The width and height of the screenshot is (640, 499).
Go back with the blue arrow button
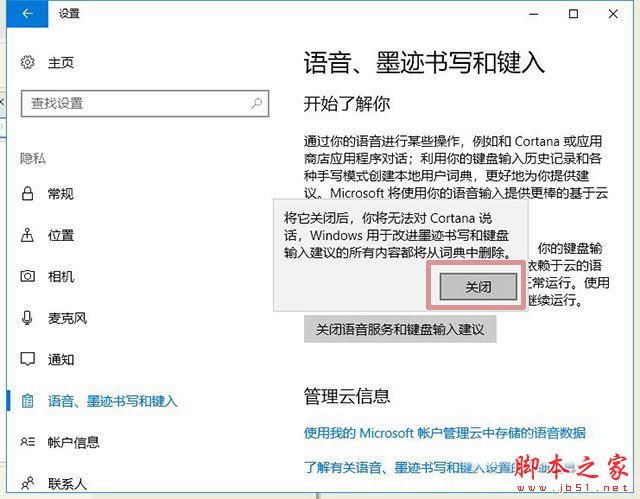coord(27,13)
